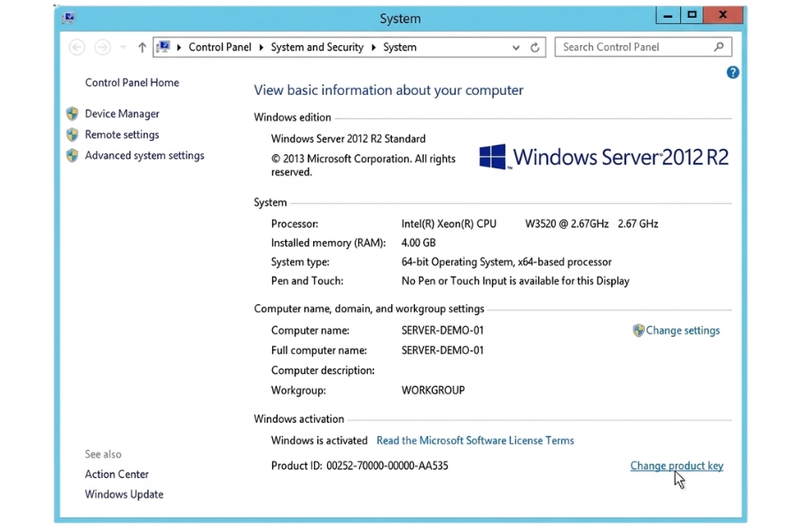Click the shield icon beside Remote settings
798x532 pixels.
click(x=73, y=135)
